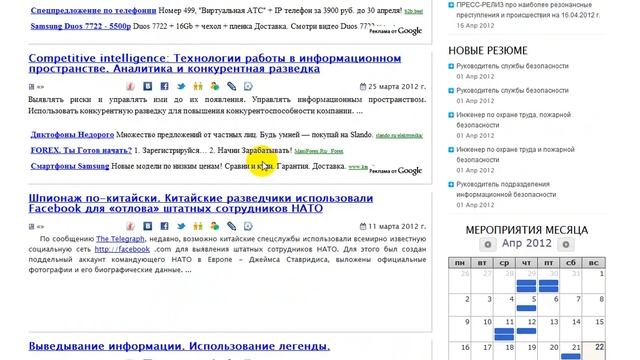Follow The Telegraph link in article text
Image resolution: width=640 pixels, height=360 pixels.
[120, 239]
